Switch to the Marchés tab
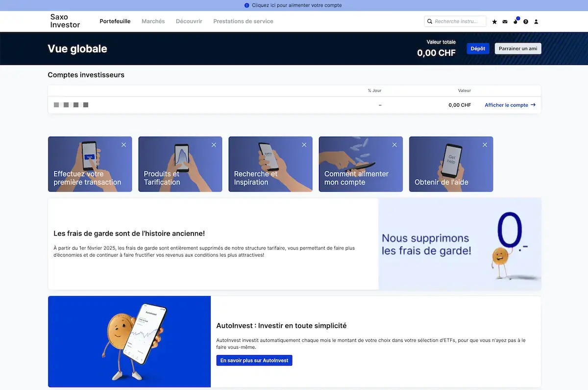This screenshot has width=588, height=390. [x=153, y=22]
